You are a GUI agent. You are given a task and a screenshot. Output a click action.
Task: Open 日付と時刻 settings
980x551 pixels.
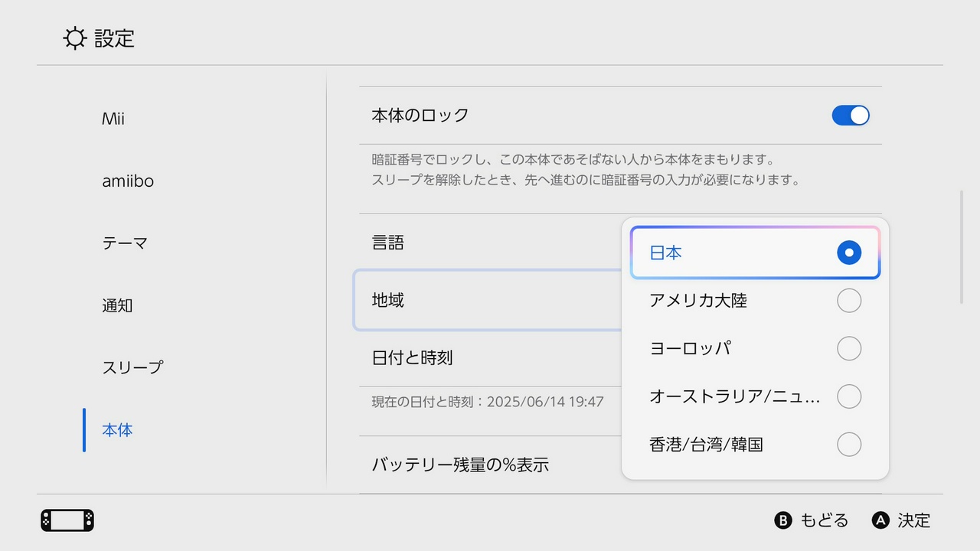(x=490, y=357)
